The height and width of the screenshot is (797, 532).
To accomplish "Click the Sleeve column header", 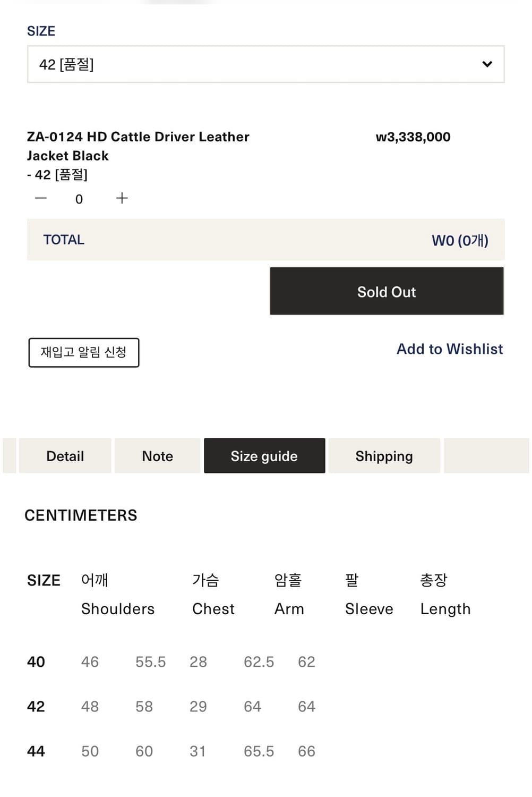I will coord(369,608).
